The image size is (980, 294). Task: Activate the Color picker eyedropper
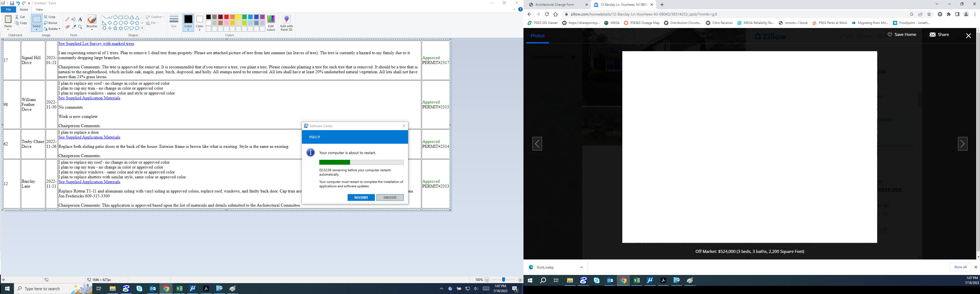point(74,27)
